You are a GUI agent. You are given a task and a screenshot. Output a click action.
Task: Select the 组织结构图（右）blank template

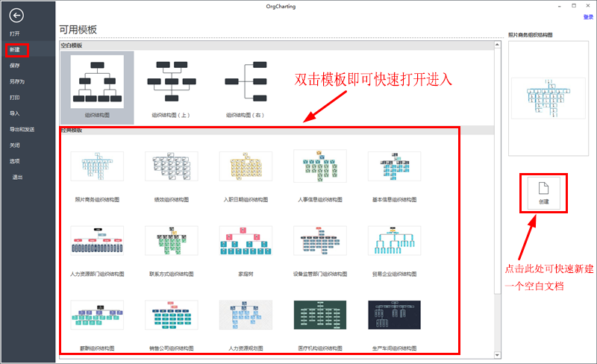click(245, 82)
